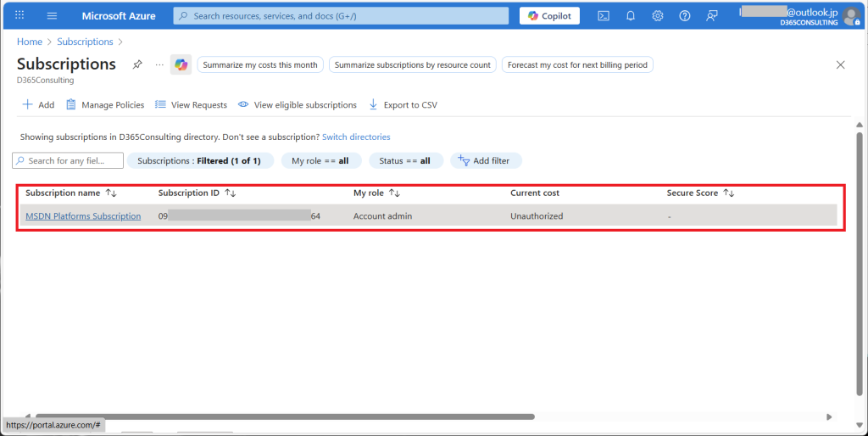Sort by Subscription name column
This screenshot has height=436, width=868.
tap(111, 193)
